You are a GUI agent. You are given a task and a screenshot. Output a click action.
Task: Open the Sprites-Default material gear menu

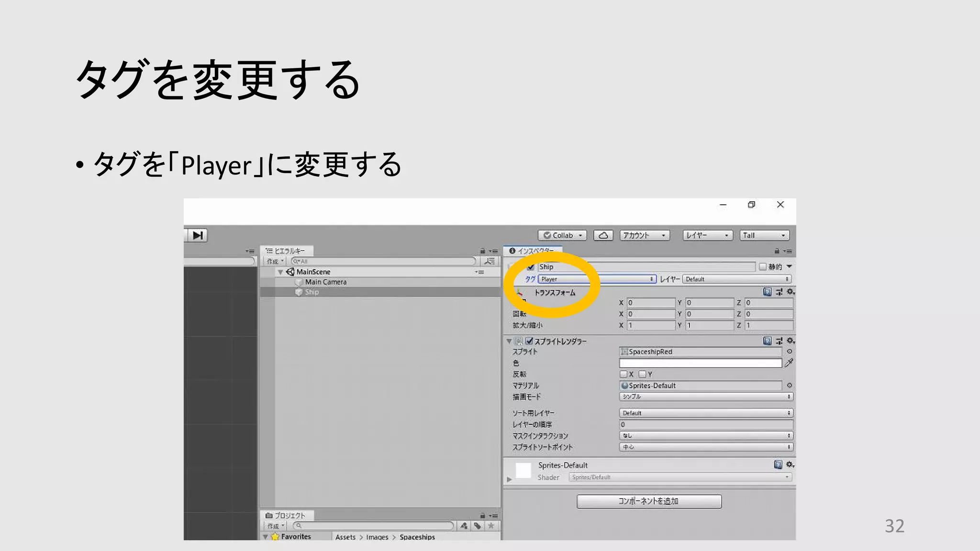[791, 464]
